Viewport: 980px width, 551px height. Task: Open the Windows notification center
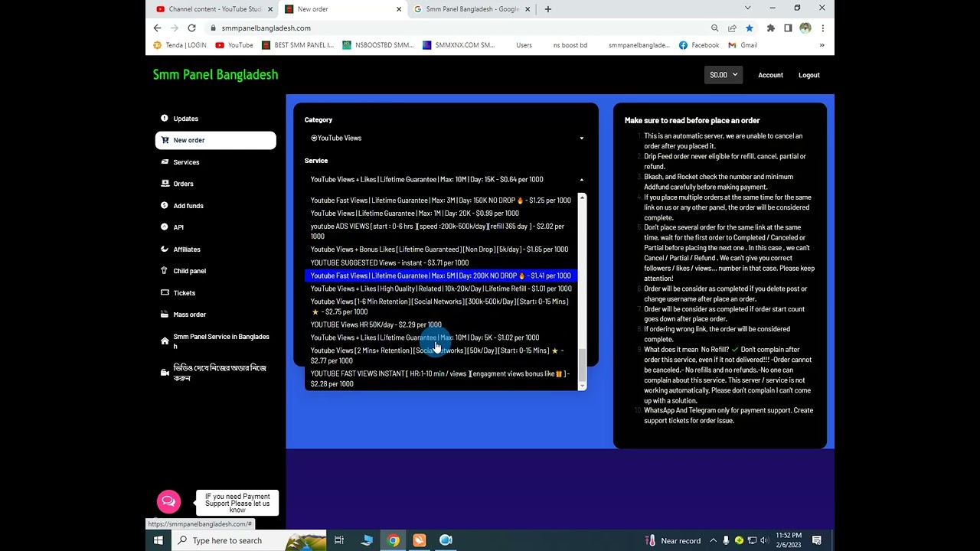(817, 540)
